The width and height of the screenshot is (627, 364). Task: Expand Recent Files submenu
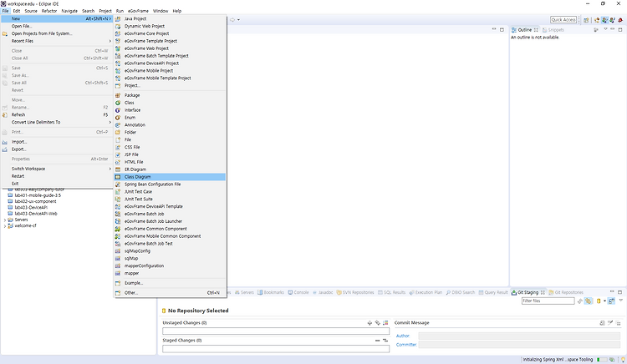point(57,41)
